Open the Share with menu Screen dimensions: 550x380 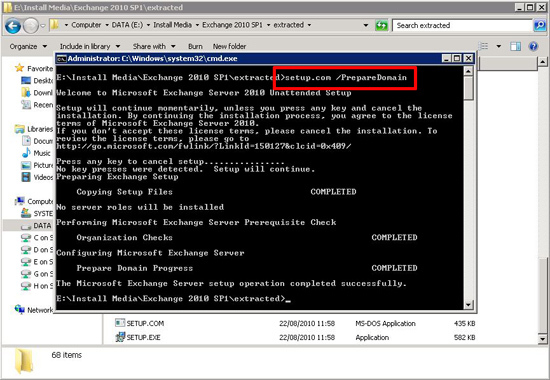click(154, 46)
